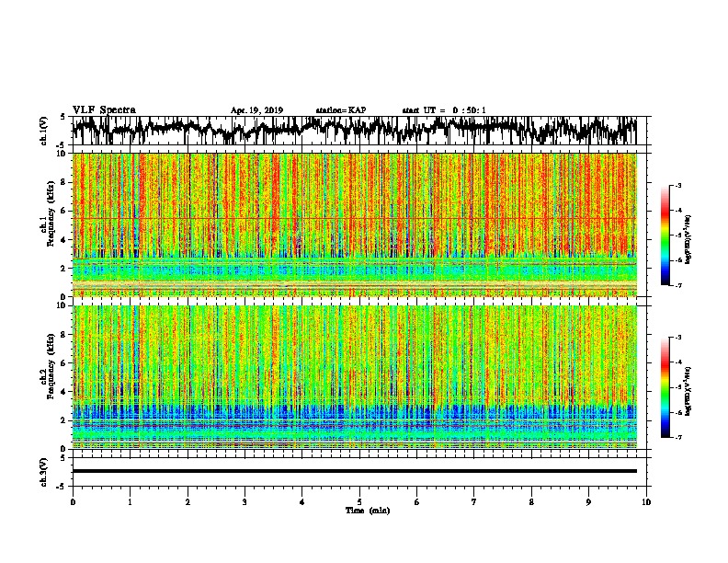The height and width of the screenshot is (563, 728).
Task: Click the ch.1 colorbar PSD unit label
Action: [x=688, y=240]
